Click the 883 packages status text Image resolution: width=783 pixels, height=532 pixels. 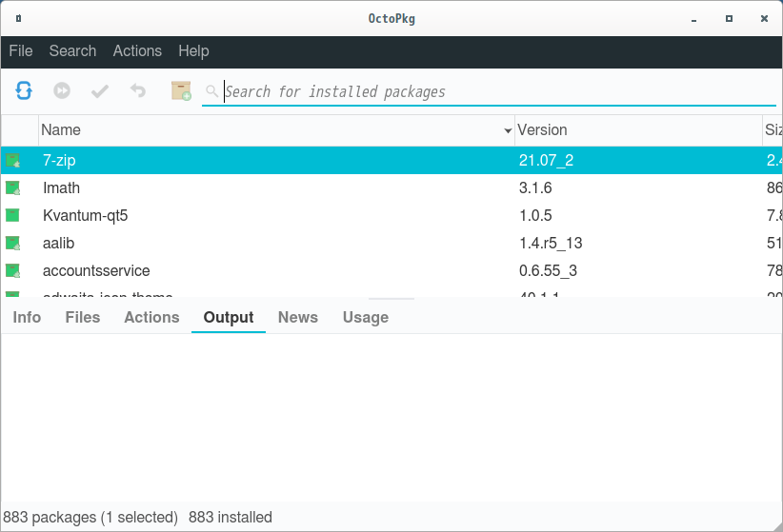pyautogui.click(x=90, y=517)
